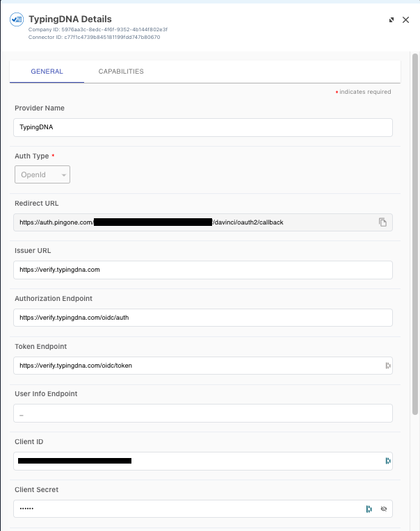Expand the details panel to full size
Image resolution: width=420 pixels, height=531 pixels.
(391, 20)
